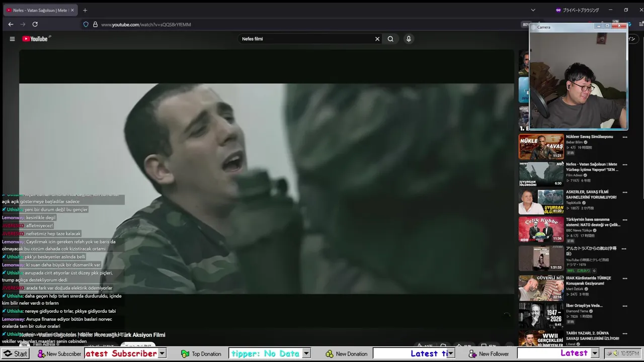644x362 pixels.
Task: Go forward with the browser arrow
Action: click(23, 24)
